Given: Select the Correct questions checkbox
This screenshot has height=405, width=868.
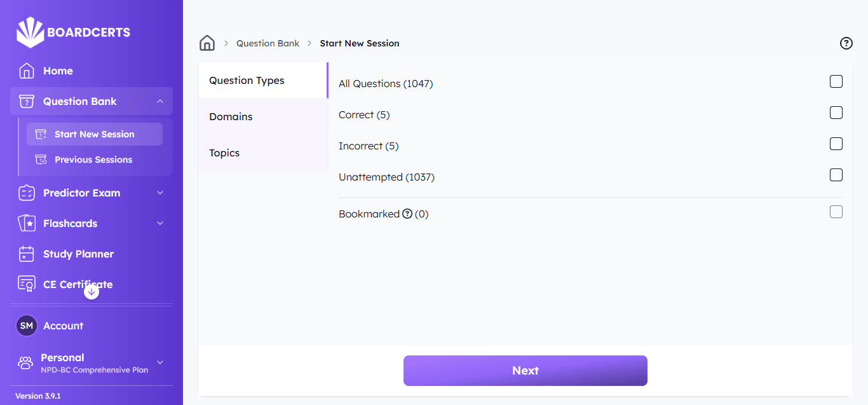Looking at the screenshot, I should click(836, 113).
